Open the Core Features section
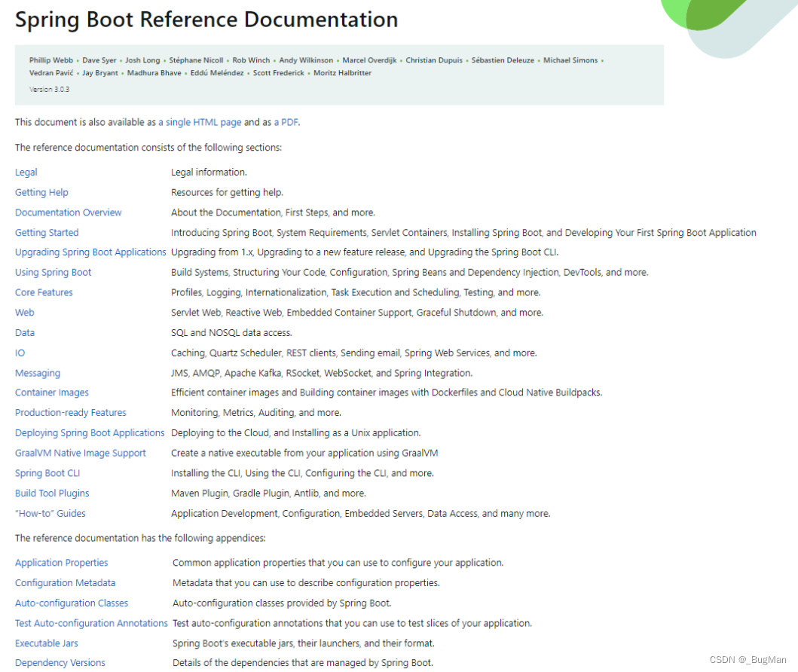The width and height of the screenshot is (798, 672). [x=44, y=292]
